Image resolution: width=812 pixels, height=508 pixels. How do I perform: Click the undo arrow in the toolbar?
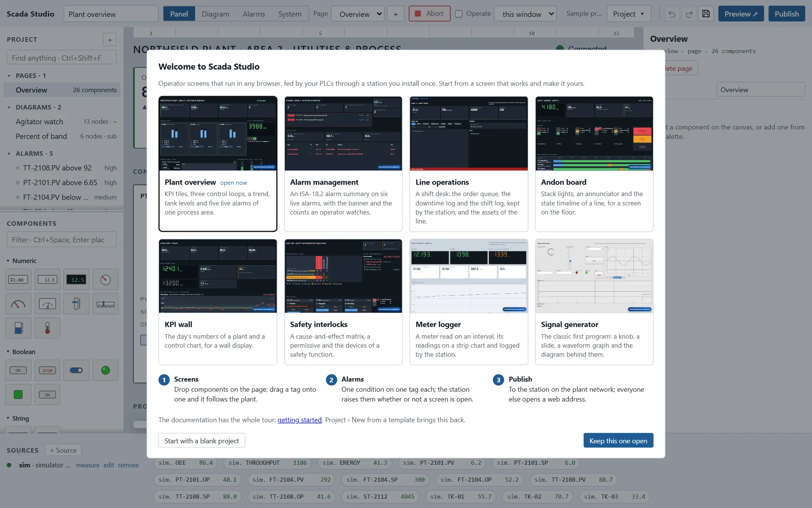tap(672, 14)
